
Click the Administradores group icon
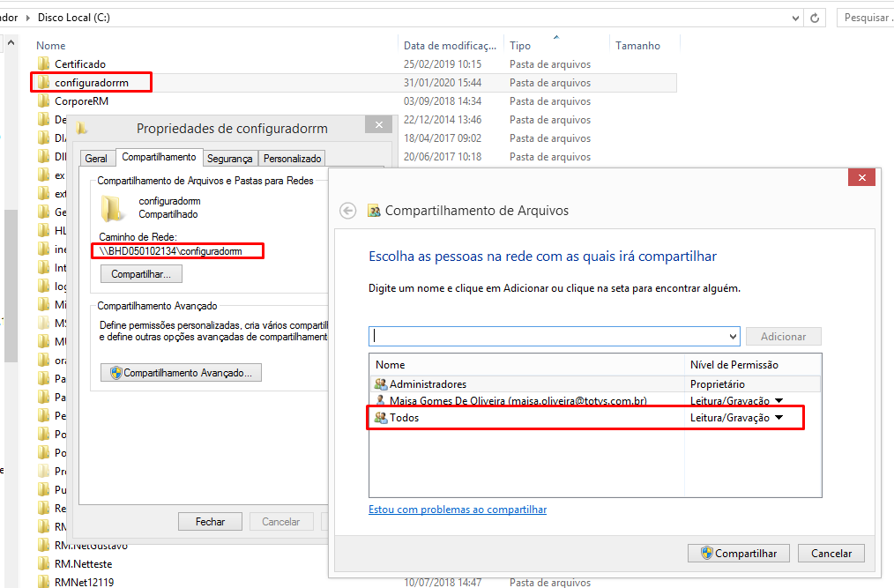(x=382, y=383)
